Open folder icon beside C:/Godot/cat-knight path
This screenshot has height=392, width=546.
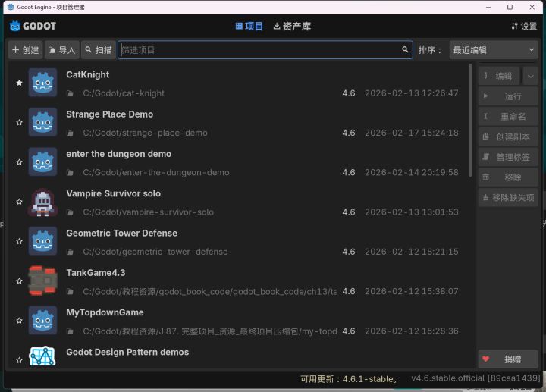pos(70,93)
